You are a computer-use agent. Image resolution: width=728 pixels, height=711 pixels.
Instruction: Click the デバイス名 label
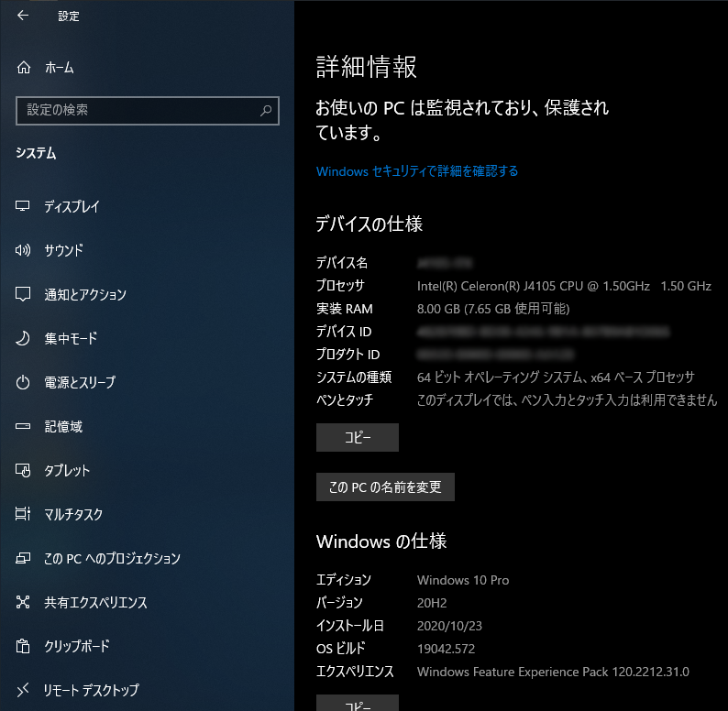coord(342,263)
